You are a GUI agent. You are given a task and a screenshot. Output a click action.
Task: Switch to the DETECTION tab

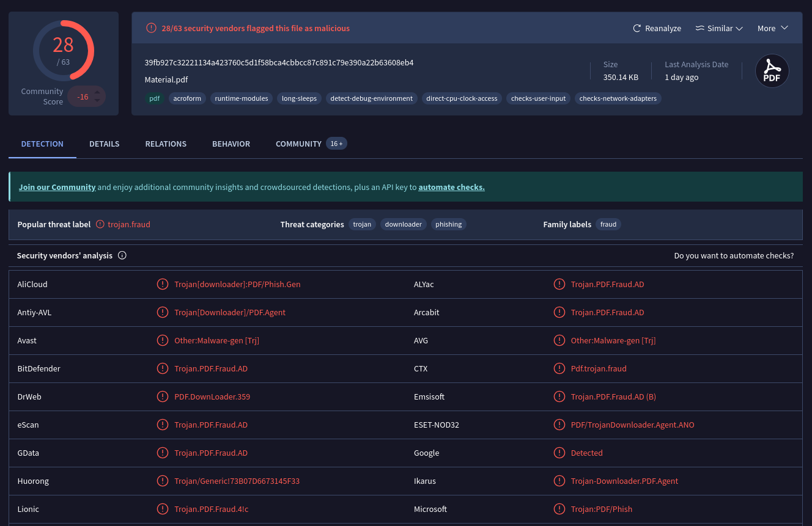(x=42, y=144)
